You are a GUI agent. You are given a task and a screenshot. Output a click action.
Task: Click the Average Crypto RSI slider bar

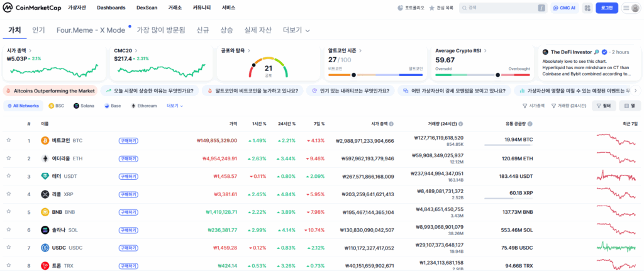[482, 75]
